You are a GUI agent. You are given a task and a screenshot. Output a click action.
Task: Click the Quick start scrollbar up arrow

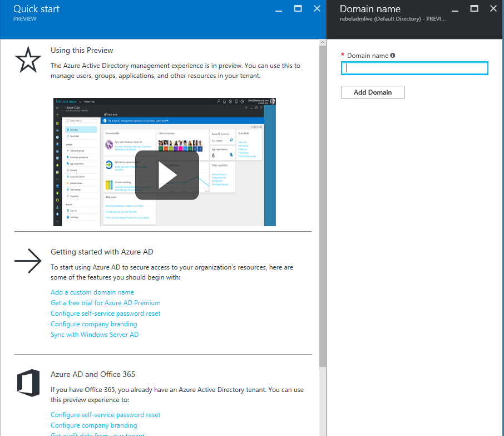[323, 42]
